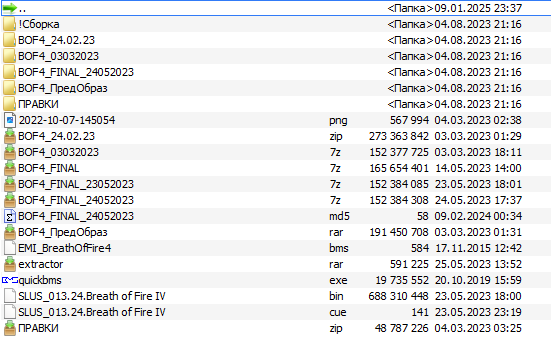
Task: Click archive icon of ПРАВКИ zip file
Action: pyautogui.click(x=10, y=328)
